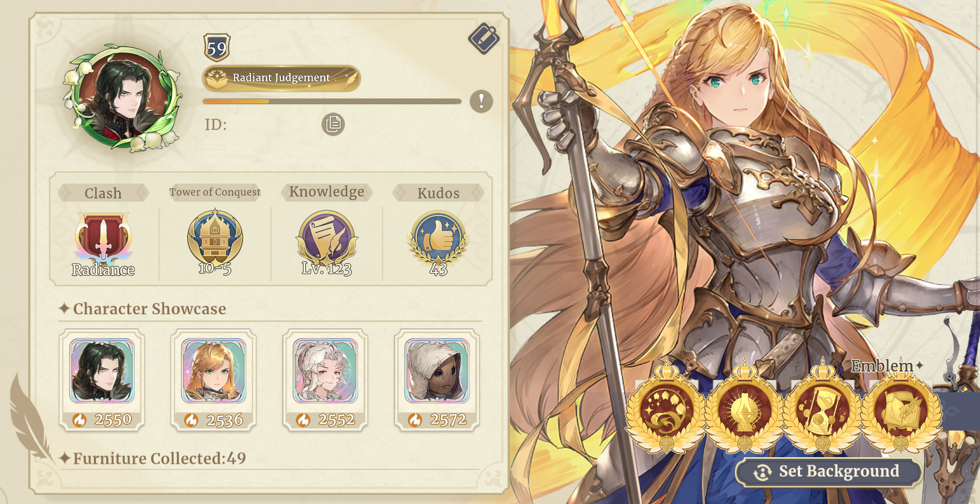This screenshot has width=980, height=504.
Task: Copy the player ID with copy icon
Action: (333, 125)
